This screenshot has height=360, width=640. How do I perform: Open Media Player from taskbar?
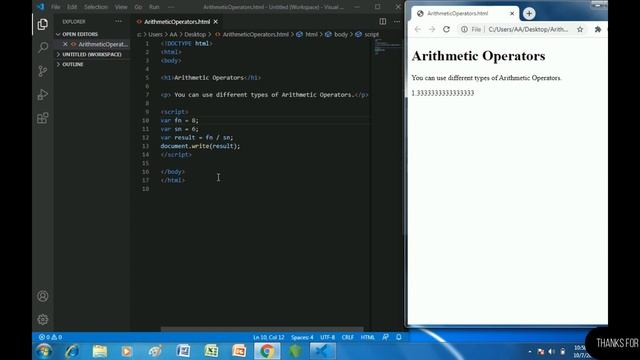pos(127,351)
